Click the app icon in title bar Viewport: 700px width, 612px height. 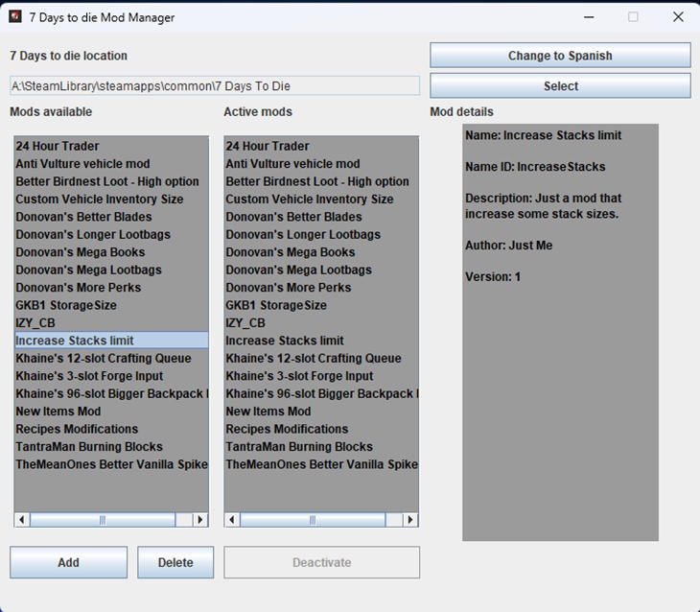click(15, 17)
